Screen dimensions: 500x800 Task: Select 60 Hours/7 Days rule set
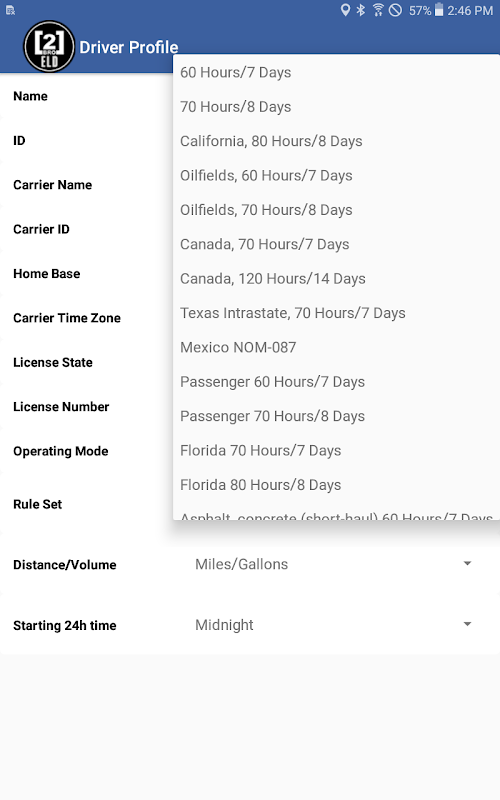coord(336,72)
